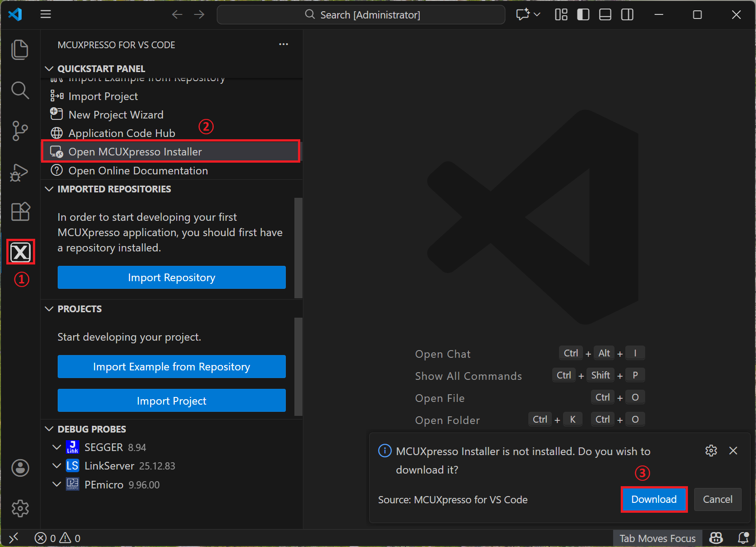
Task: Open the Extensions view
Action: (x=20, y=211)
